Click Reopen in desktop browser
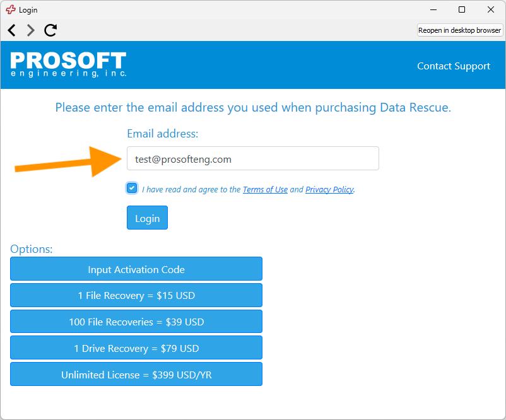The width and height of the screenshot is (506, 420). click(x=460, y=30)
